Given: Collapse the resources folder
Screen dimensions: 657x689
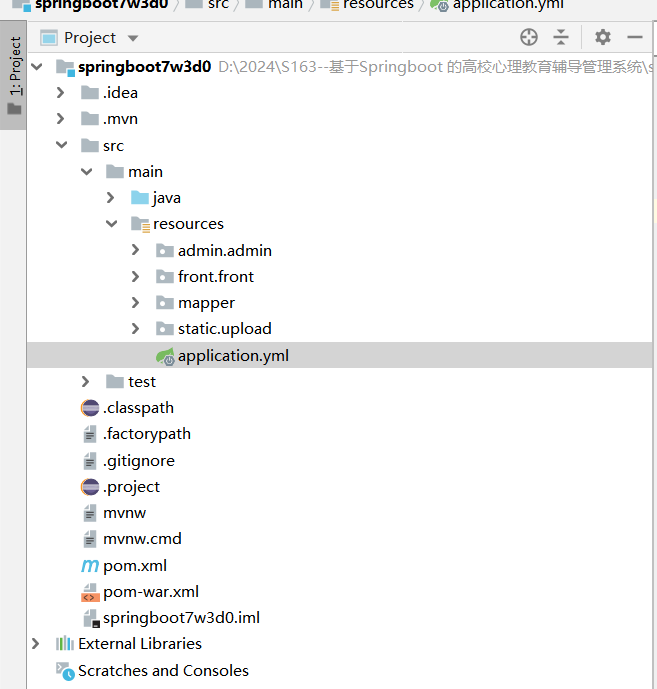Looking at the screenshot, I should (111, 224).
